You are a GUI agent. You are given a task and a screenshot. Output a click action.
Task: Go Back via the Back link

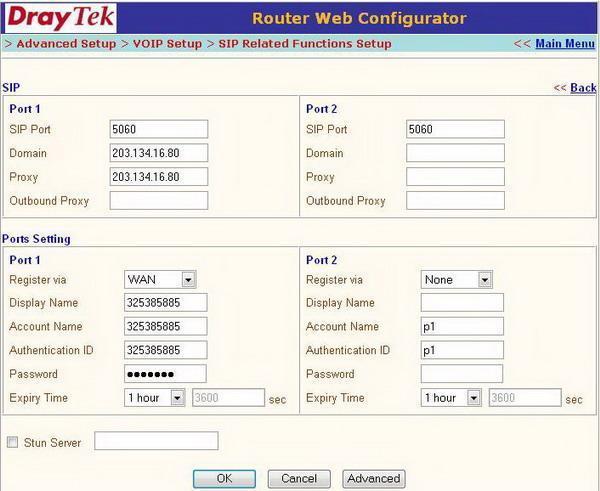[583, 88]
